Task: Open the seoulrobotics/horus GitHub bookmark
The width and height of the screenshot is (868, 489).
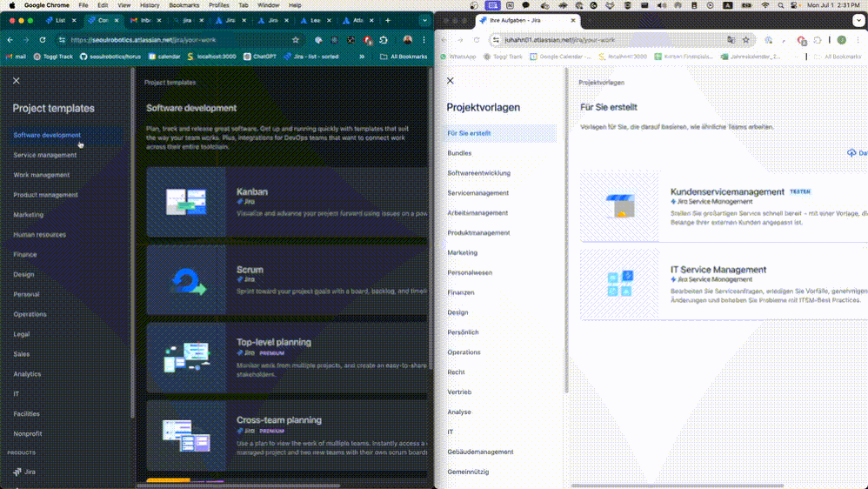Action: tap(110, 57)
